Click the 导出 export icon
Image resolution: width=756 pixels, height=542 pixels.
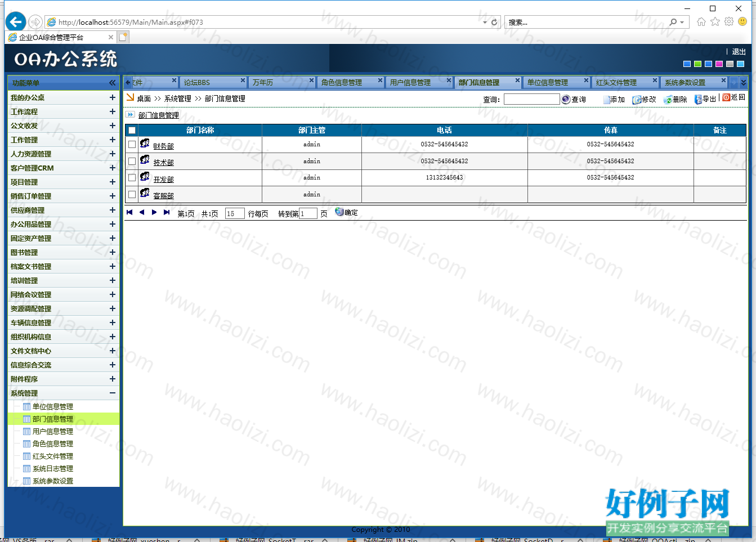(x=698, y=99)
